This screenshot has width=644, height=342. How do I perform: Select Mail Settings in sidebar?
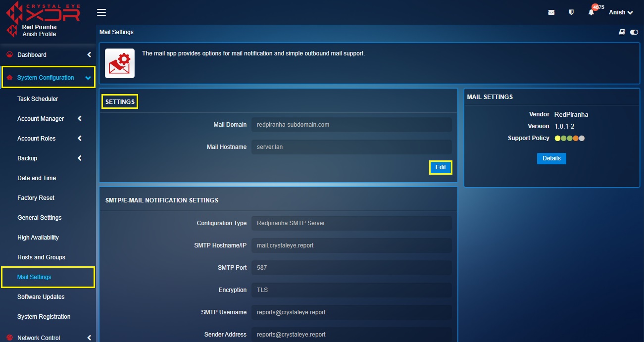pos(34,277)
